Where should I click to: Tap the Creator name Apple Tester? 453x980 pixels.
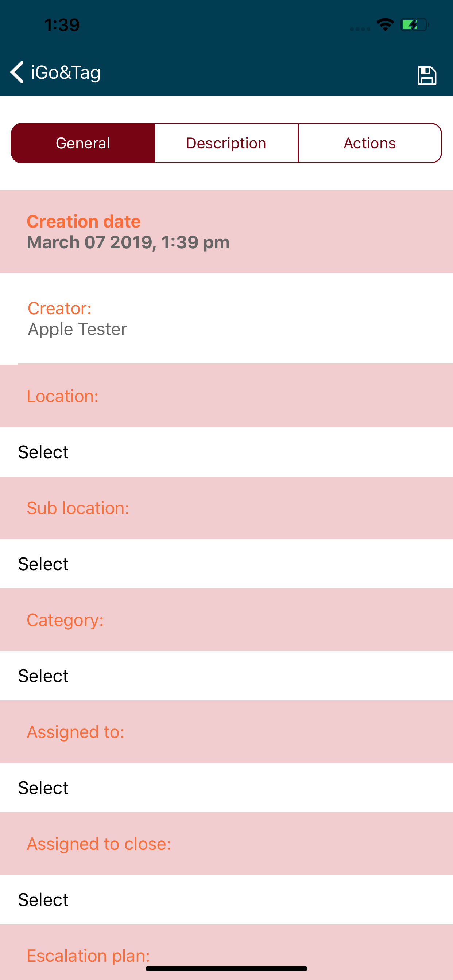click(77, 329)
